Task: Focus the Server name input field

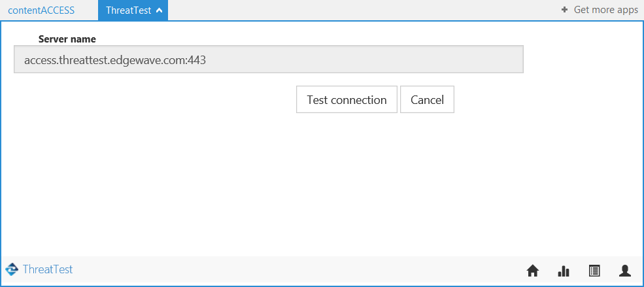Action: 268,59
